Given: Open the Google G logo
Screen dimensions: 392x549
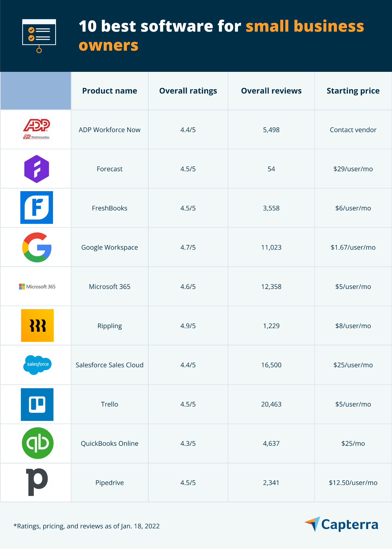Looking at the screenshot, I should (x=37, y=247).
